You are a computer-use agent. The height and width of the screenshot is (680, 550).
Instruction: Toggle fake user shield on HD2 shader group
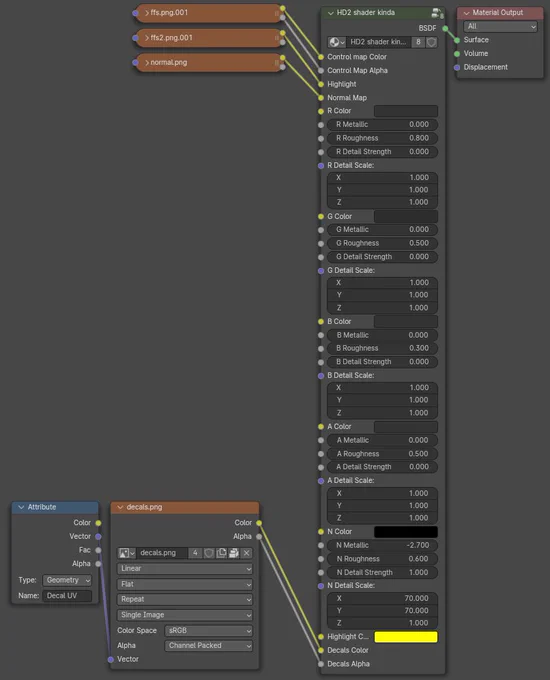click(x=432, y=42)
